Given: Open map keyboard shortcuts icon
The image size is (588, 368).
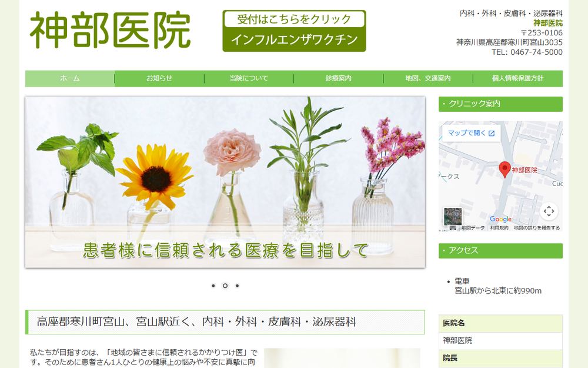Looking at the screenshot, I should click(453, 228).
